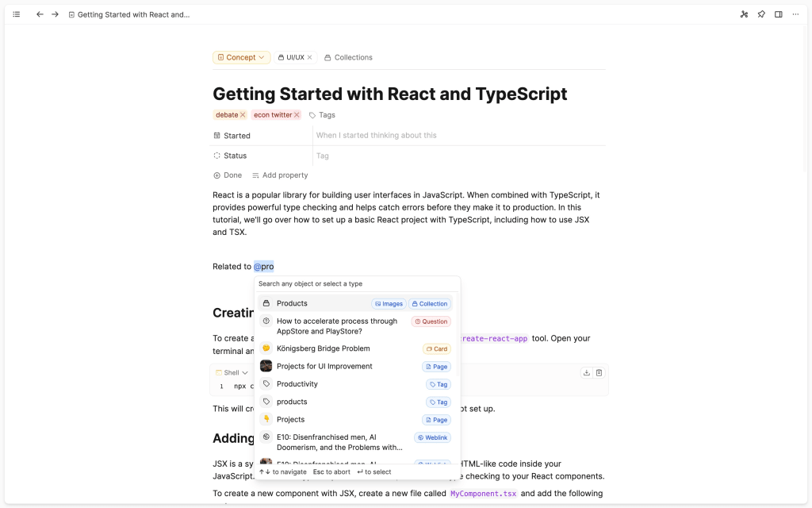
Task: Click Add property button
Action: (x=280, y=175)
